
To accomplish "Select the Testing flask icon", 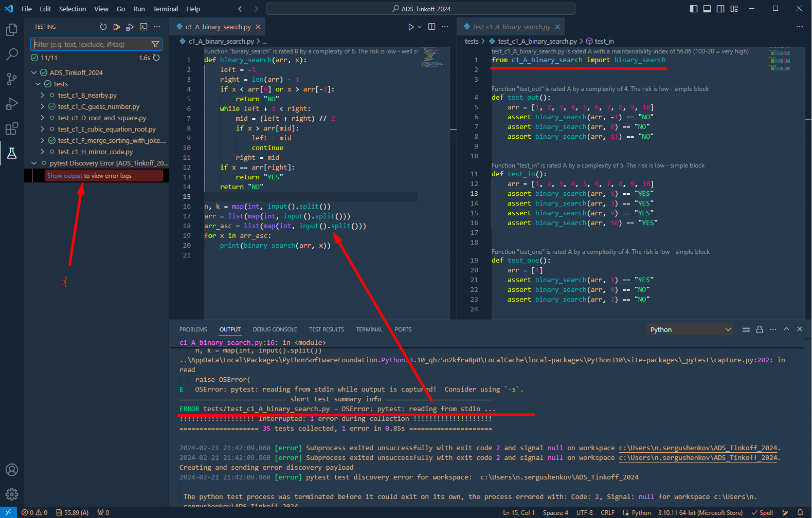I will (x=11, y=153).
